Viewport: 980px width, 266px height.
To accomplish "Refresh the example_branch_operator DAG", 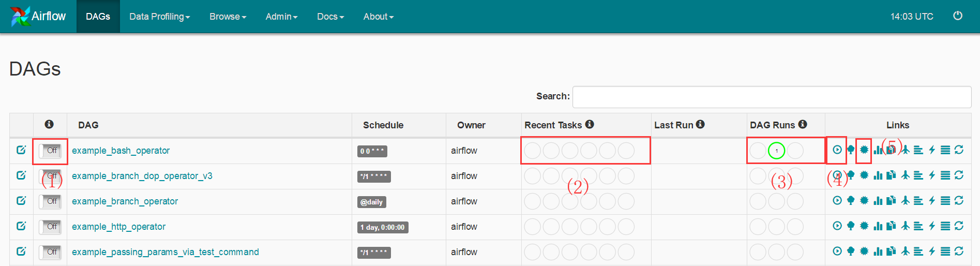I will pyautogui.click(x=959, y=201).
